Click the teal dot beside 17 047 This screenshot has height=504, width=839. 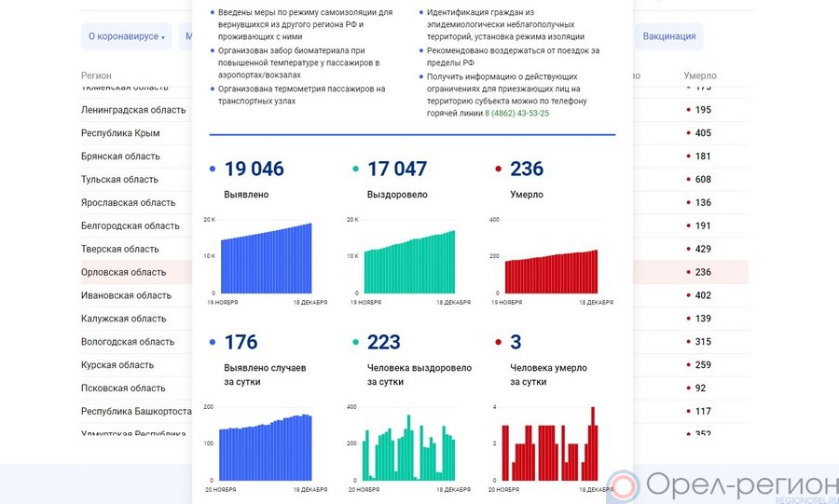[356, 170]
